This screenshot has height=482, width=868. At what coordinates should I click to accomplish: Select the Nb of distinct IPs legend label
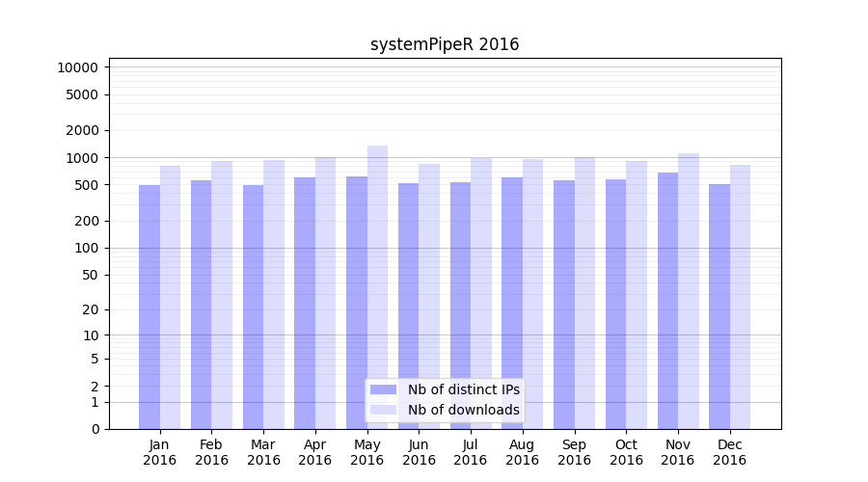point(463,389)
